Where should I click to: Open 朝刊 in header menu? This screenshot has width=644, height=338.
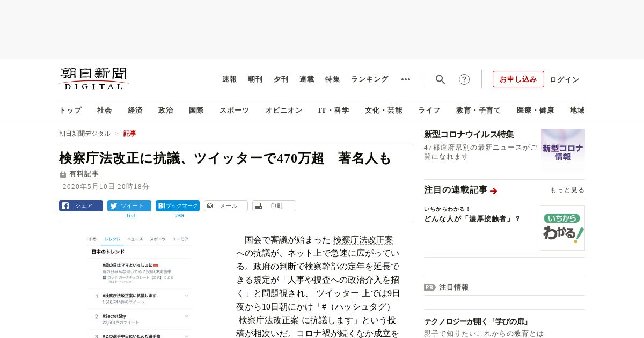coord(255,79)
